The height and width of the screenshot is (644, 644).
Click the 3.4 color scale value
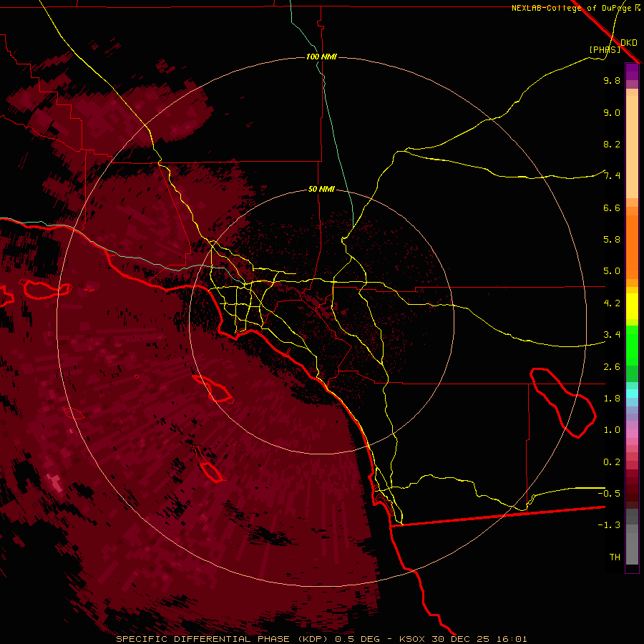[x=612, y=335]
